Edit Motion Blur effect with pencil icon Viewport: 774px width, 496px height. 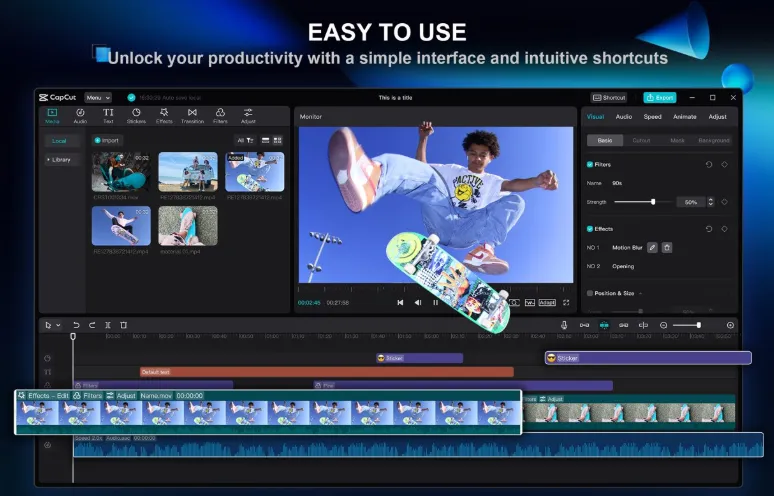point(652,248)
